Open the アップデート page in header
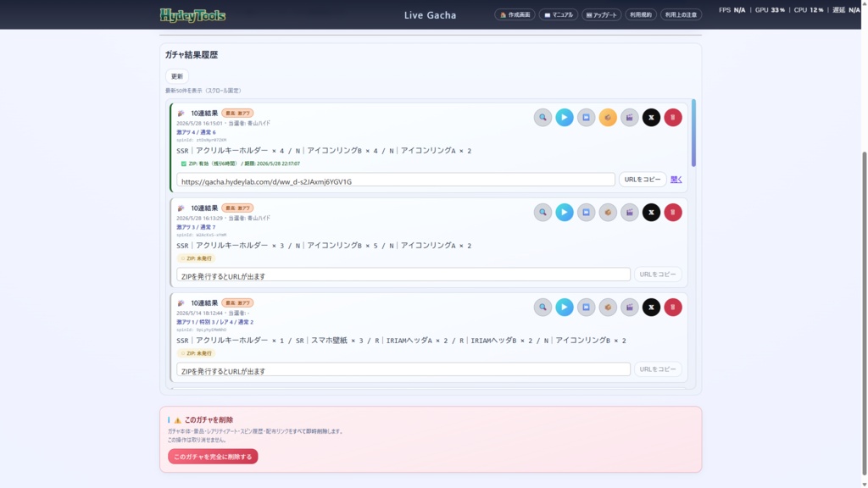 pos(601,15)
